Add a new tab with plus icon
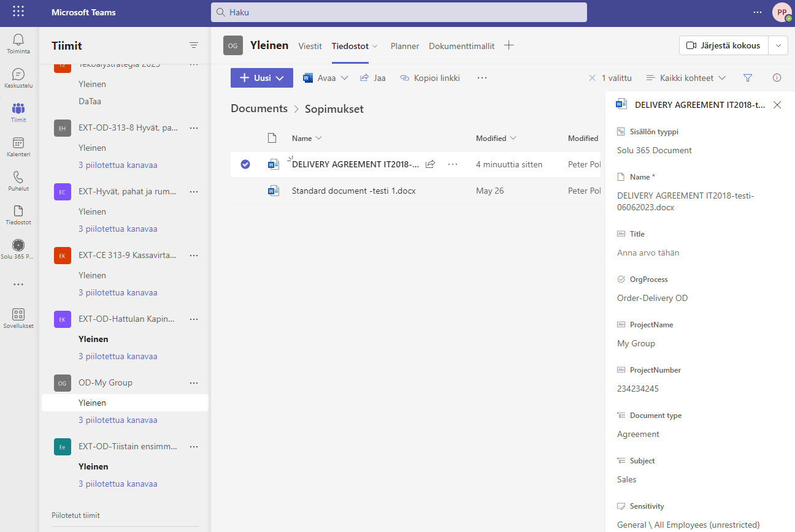 point(509,45)
